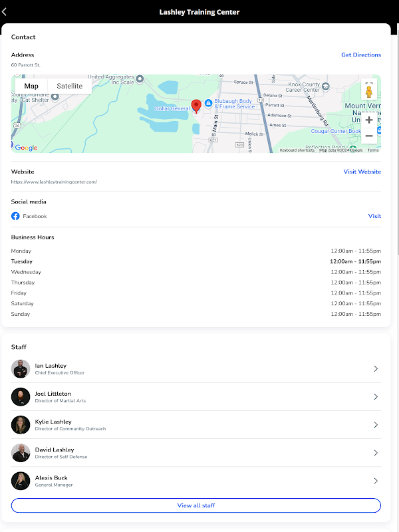
Task: Zoom out on the map
Action: pyautogui.click(x=369, y=136)
